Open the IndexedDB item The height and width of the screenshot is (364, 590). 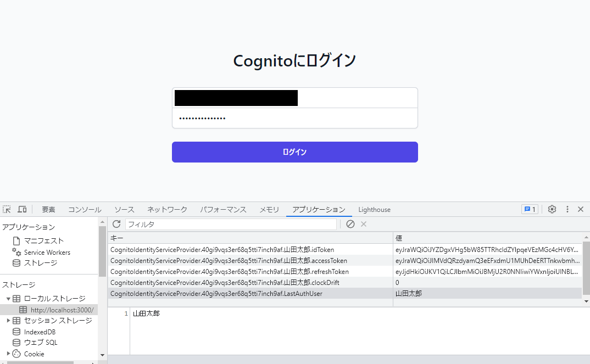40,332
